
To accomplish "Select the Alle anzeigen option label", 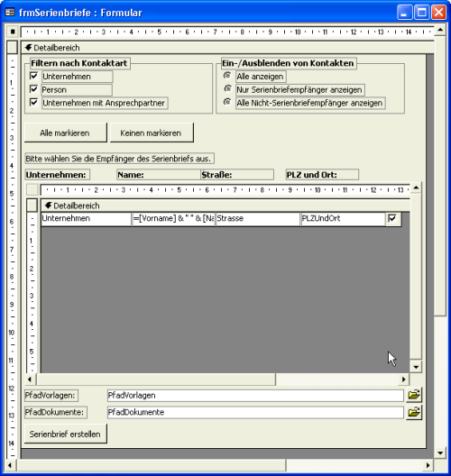I will point(261,77).
